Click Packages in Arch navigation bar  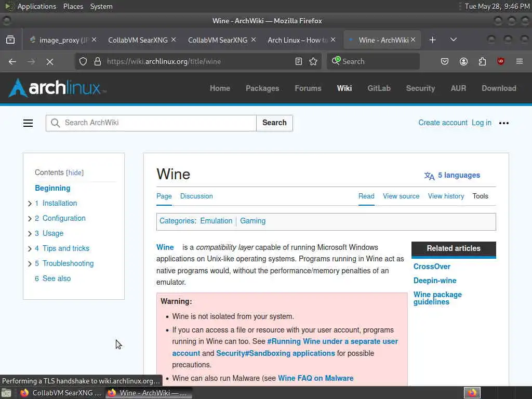pyautogui.click(x=262, y=88)
